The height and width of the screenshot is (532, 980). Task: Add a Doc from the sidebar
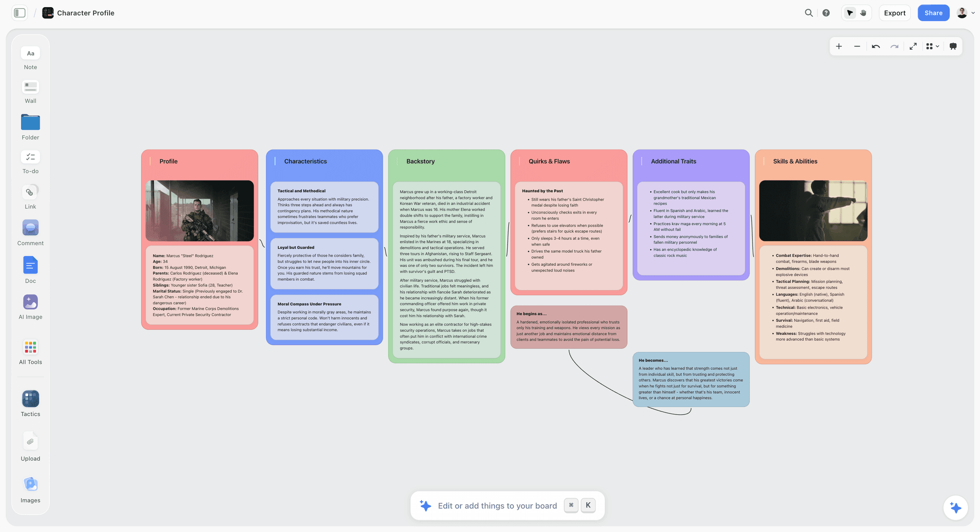coord(30,270)
